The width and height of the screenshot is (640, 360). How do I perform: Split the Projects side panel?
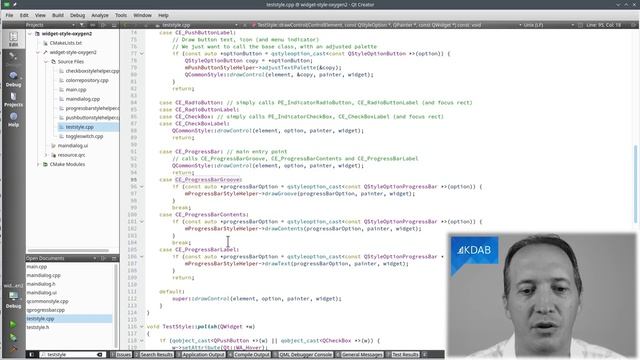coord(103,25)
